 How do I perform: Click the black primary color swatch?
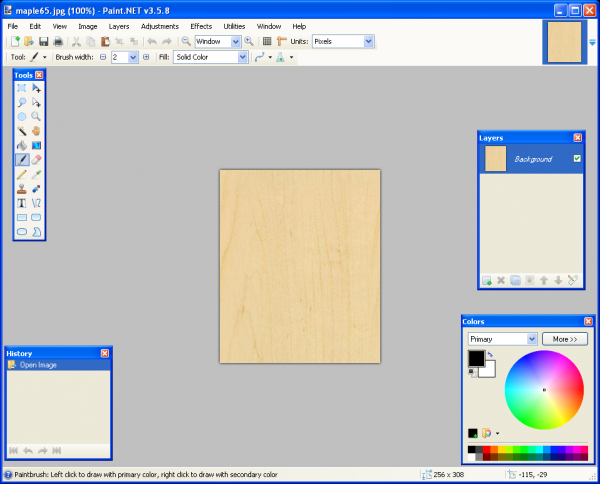[x=476, y=358]
